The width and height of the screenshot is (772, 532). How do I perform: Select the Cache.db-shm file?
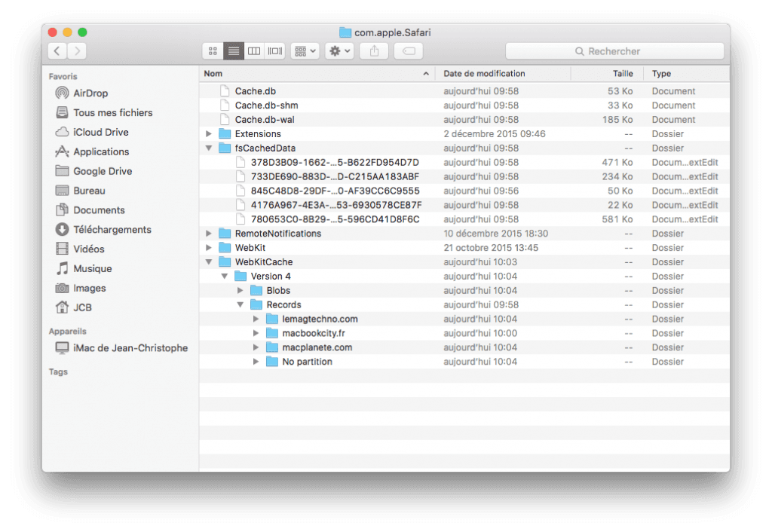(464, 105)
